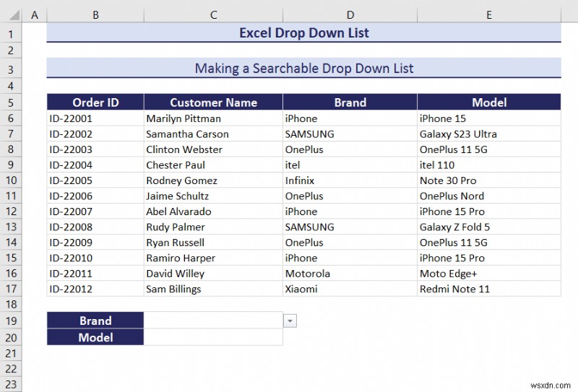Select model cell 'Note 30 Pro'
The width and height of the screenshot is (578, 392).
click(489, 180)
